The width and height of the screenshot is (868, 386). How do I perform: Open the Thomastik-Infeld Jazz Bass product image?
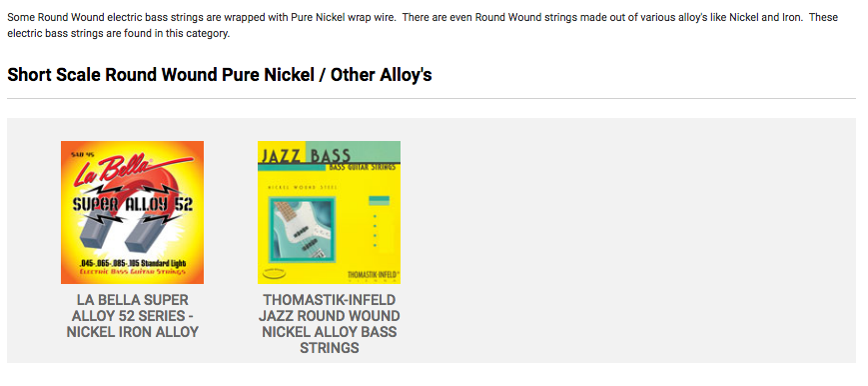pos(329,212)
